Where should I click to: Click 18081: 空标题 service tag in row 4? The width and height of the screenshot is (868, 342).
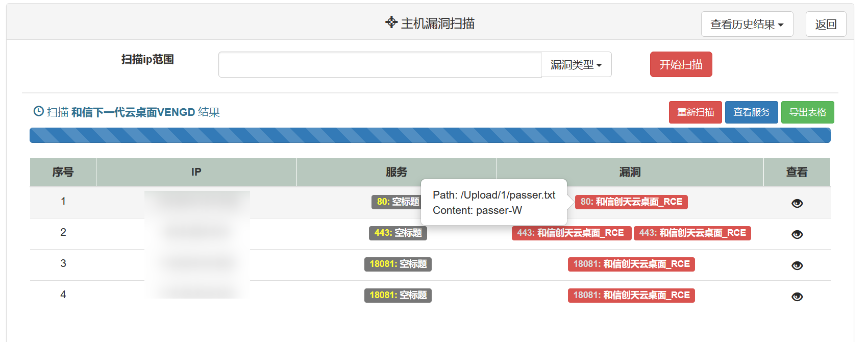coord(398,296)
